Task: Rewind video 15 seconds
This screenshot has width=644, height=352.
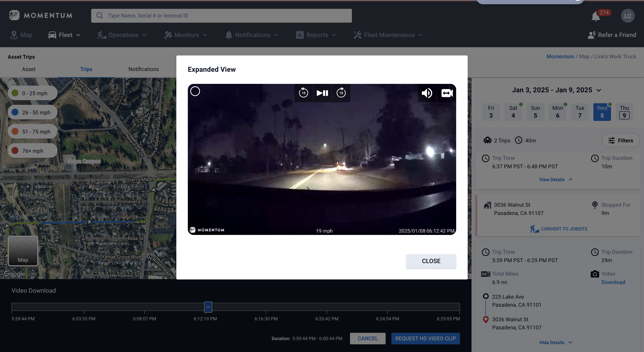Action: (303, 93)
